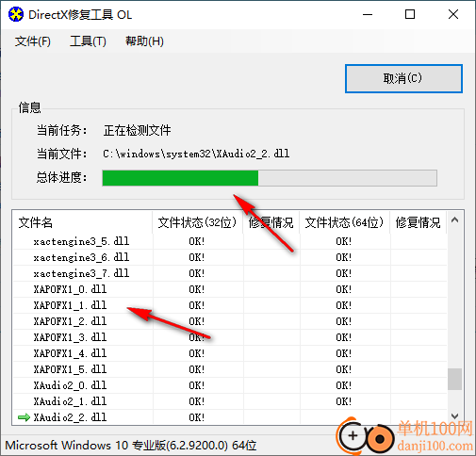Close the DirectX repair tool window
Viewport: 476px width, 456px height.
[453, 14]
